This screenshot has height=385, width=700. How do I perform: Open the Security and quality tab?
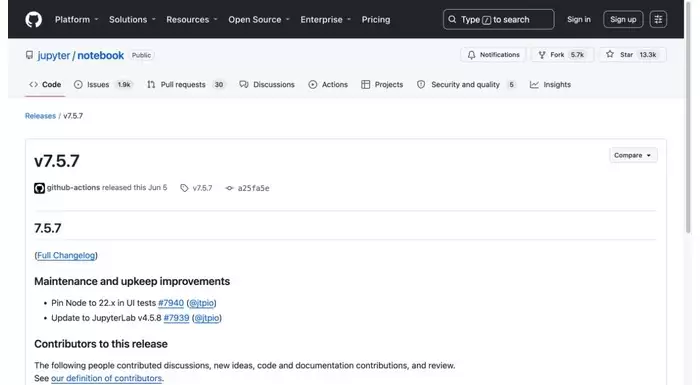point(466,84)
